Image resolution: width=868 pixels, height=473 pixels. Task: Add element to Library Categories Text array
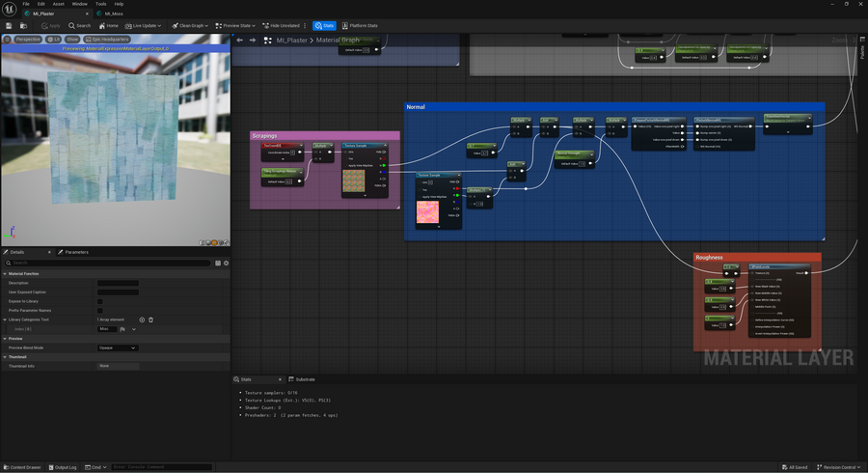point(142,320)
